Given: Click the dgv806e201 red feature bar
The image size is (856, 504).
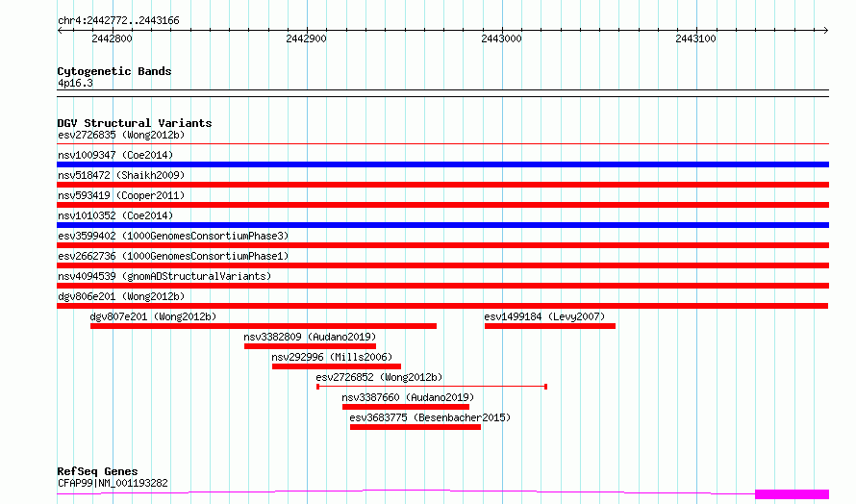Looking at the screenshot, I should 442,306.
